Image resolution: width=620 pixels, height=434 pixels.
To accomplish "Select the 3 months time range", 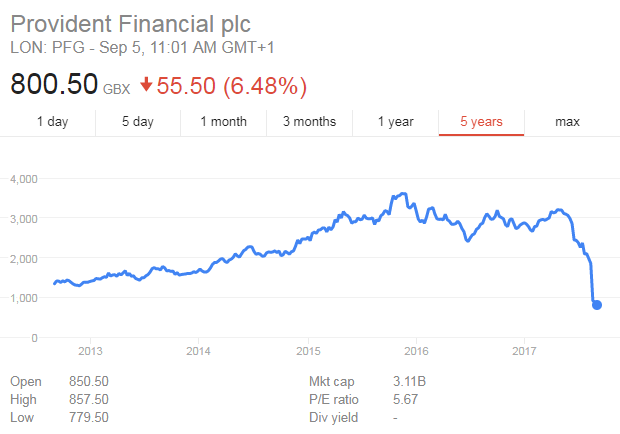I will click(309, 122).
